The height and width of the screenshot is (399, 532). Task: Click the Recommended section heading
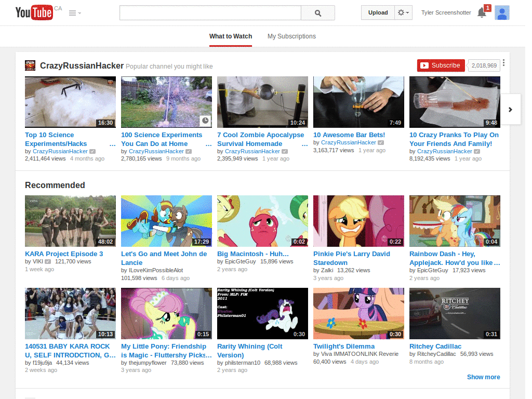pyautogui.click(x=55, y=185)
